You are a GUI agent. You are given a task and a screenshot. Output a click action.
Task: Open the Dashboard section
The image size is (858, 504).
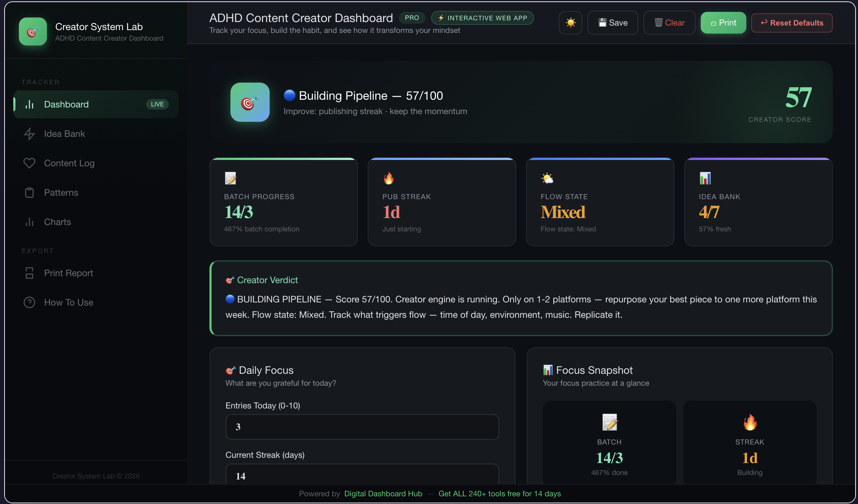(x=96, y=104)
